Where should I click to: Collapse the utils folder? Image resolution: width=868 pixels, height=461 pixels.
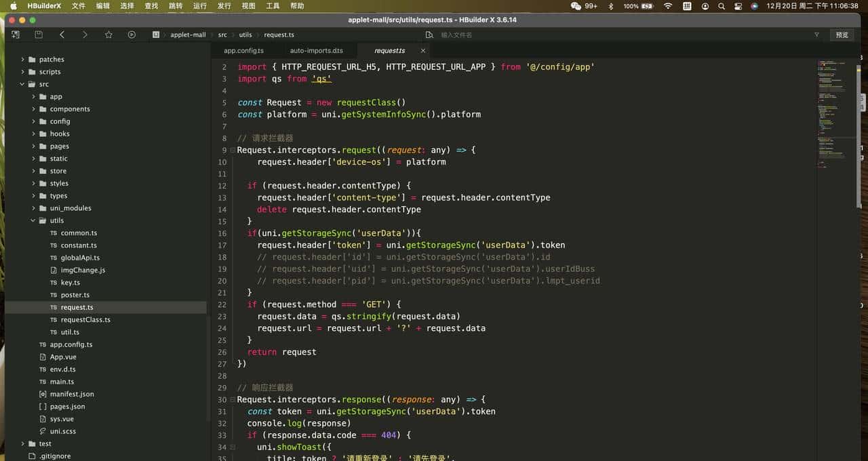click(34, 221)
